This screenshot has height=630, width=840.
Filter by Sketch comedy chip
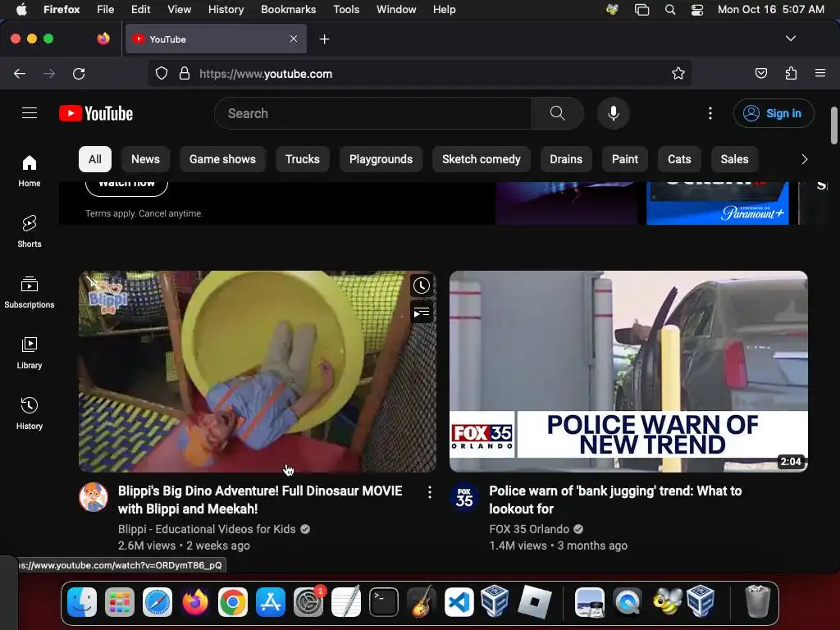coord(481,159)
